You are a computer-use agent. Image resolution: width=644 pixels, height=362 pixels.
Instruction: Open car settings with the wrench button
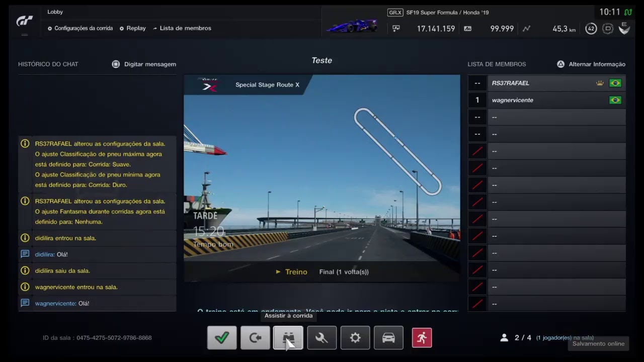click(x=322, y=338)
